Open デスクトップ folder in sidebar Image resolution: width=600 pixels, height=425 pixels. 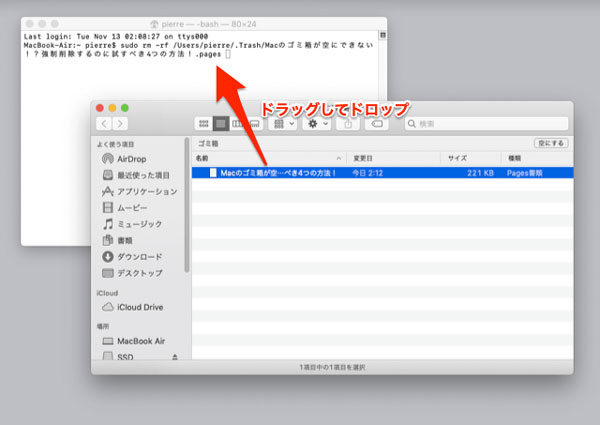[132, 273]
